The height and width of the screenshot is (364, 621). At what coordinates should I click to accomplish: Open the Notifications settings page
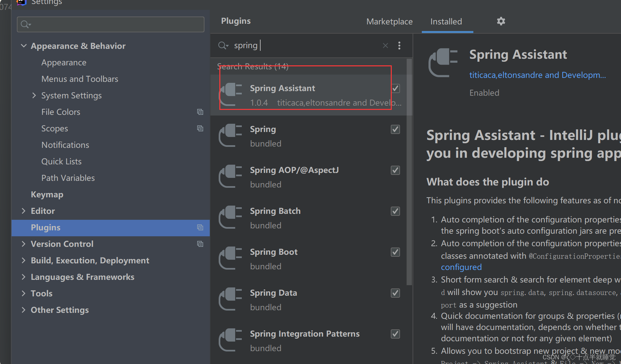(x=65, y=145)
